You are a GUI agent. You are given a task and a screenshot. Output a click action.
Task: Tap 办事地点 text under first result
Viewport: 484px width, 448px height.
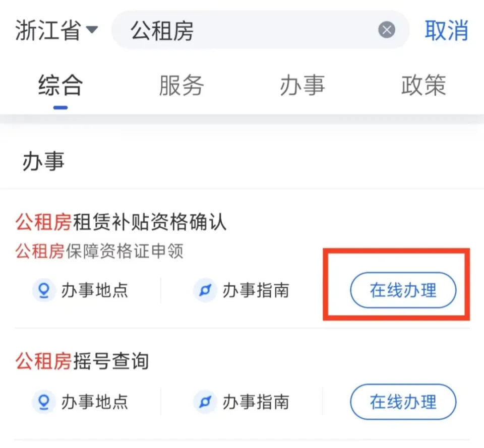(96, 290)
